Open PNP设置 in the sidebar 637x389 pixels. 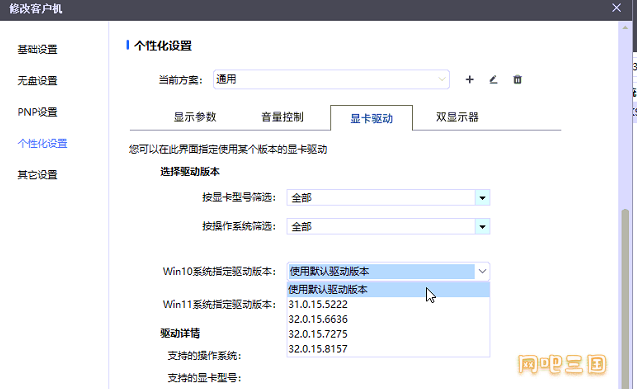tap(37, 112)
